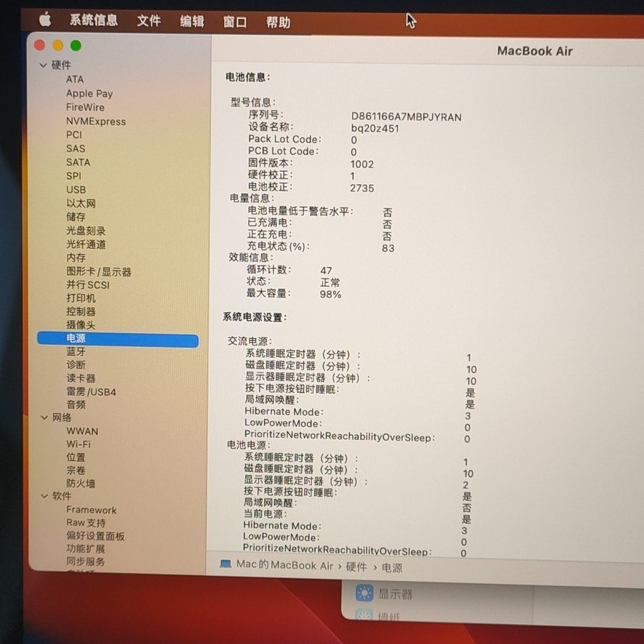The width and height of the screenshot is (644, 644).
Task: Select SPI in the sidebar
Action: [74, 176]
